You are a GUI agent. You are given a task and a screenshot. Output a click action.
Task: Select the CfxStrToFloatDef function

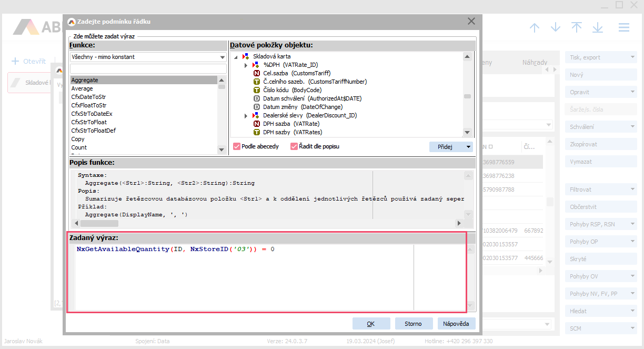click(x=144, y=131)
